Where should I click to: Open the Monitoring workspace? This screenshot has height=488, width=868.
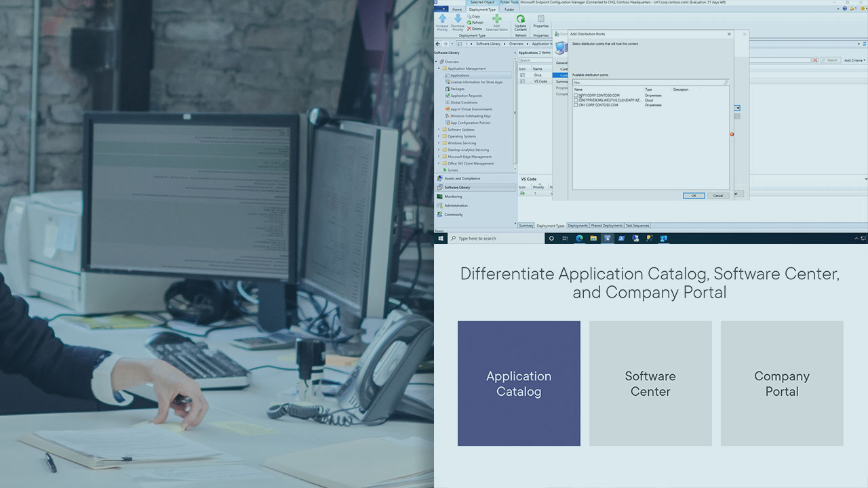[x=453, y=197]
